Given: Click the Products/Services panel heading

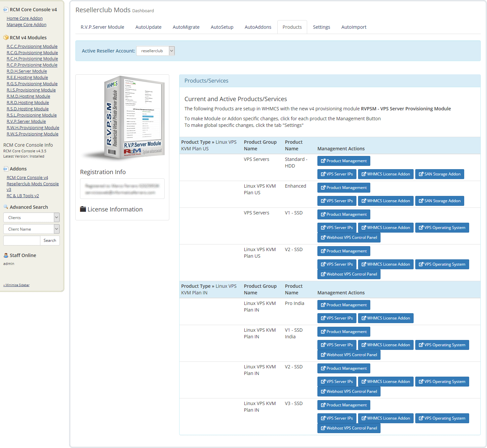Looking at the screenshot, I should point(206,81).
